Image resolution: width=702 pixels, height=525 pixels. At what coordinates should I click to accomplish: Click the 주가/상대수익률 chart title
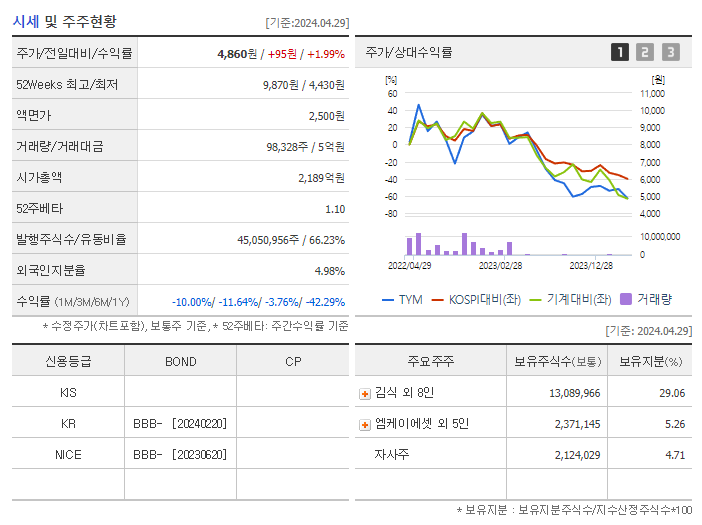click(409, 52)
